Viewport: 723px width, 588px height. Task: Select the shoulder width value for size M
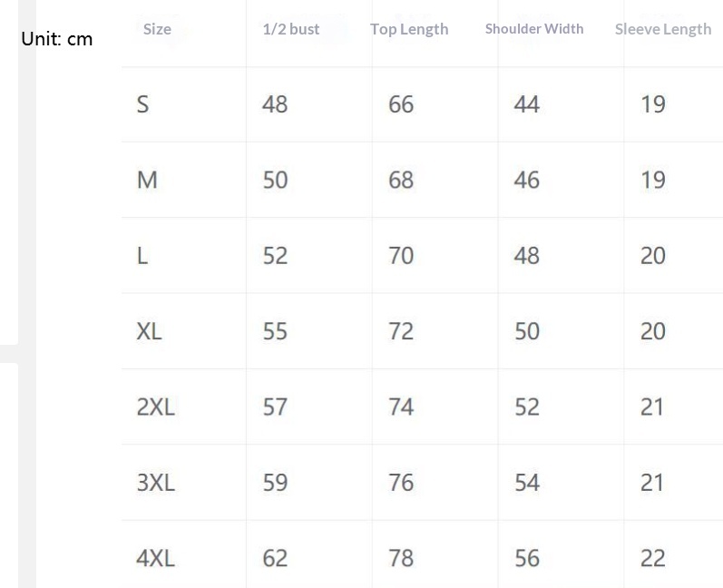[x=527, y=180]
